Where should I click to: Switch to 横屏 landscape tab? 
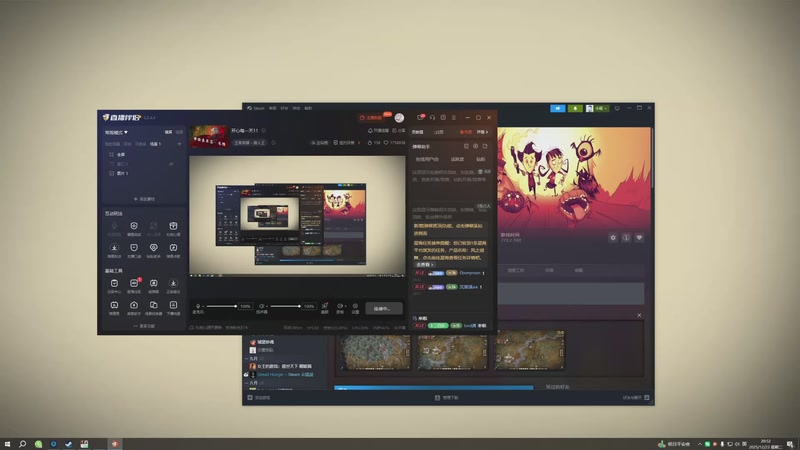click(168, 132)
